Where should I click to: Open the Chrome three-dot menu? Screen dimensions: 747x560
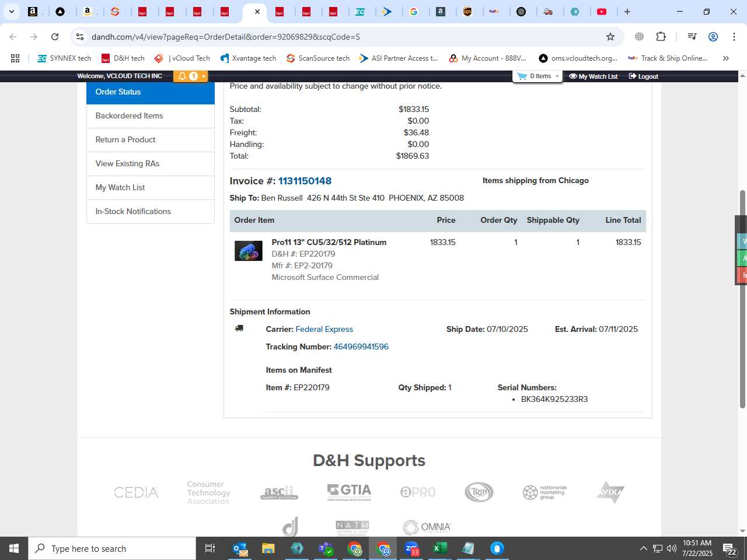[734, 37]
